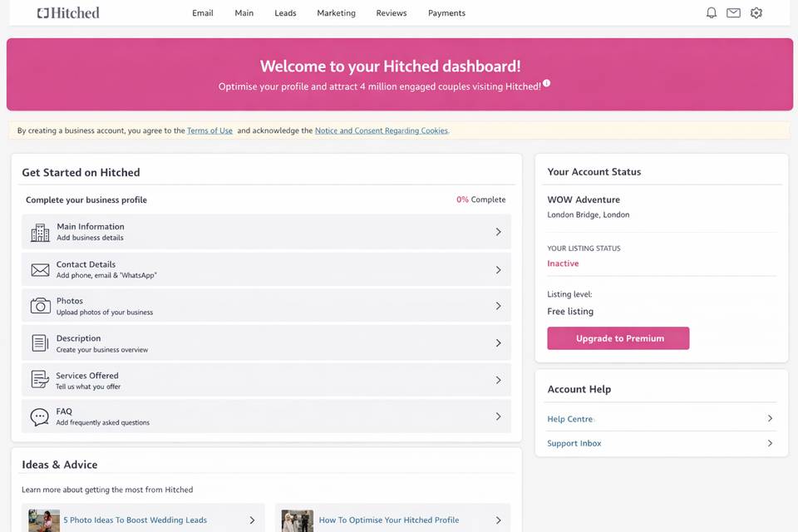The height and width of the screenshot is (532, 798).
Task: Click London Bridge, London location text
Action: click(589, 214)
